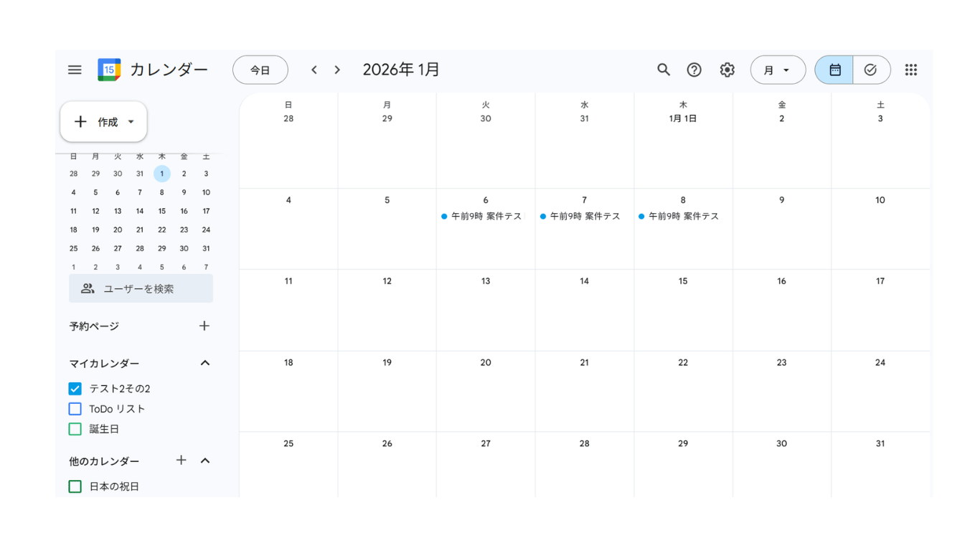Image resolution: width=980 pixels, height=551 pixels.
Task: Switch to the tasks view tab
Action: tap(871, 70)
